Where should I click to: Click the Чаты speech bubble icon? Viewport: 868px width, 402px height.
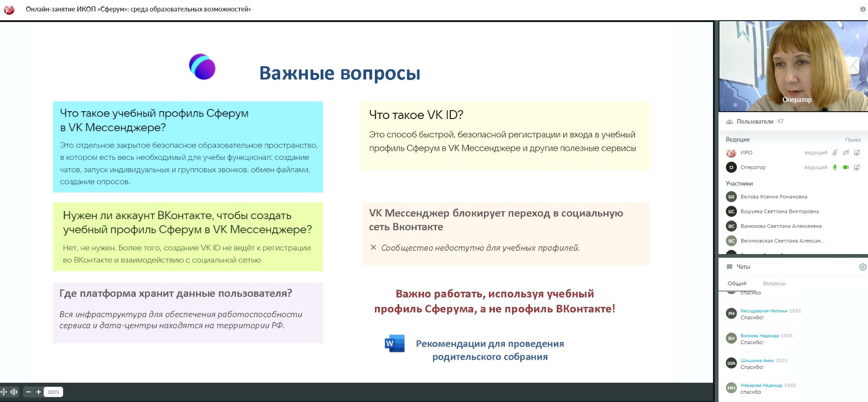pyautogui.click(x=729, y=267)
